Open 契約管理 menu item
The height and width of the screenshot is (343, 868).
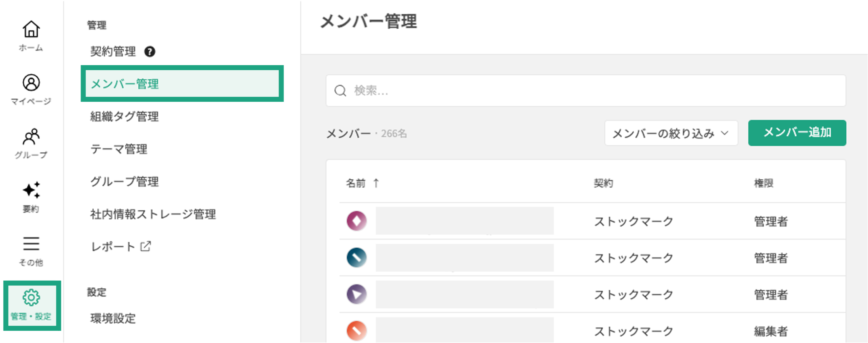pyautogui.click(x=113, y=52)
